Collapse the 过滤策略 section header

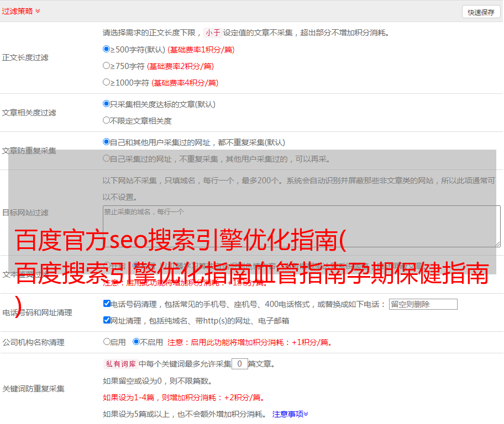21,11
